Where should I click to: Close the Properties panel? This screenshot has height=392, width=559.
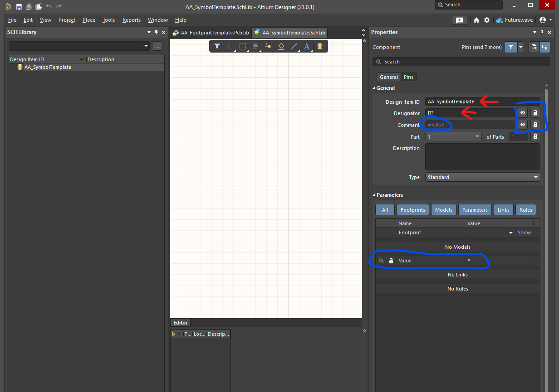click(549, 32)
